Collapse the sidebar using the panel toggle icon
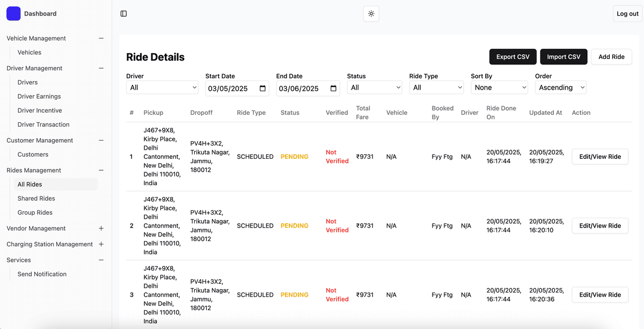The width and height of the screenshot is (644, 329). 123,13
